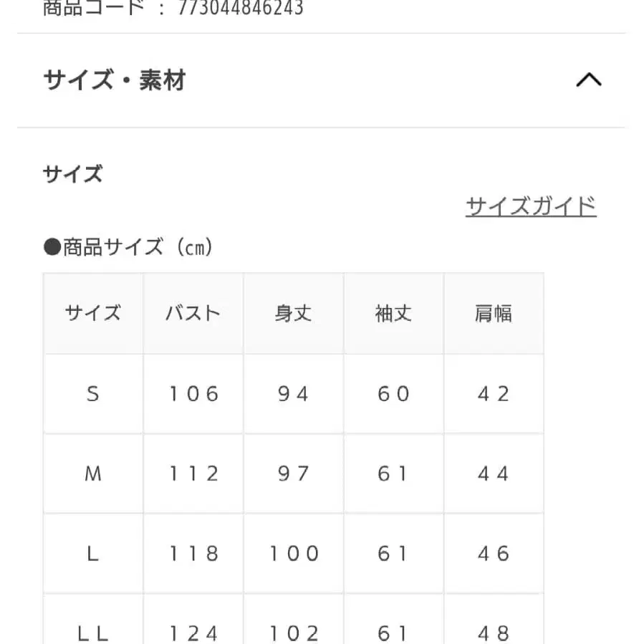This screenshot has width=644, height=644.
Task: Click the 肩幅 column header
Action: 494,313
